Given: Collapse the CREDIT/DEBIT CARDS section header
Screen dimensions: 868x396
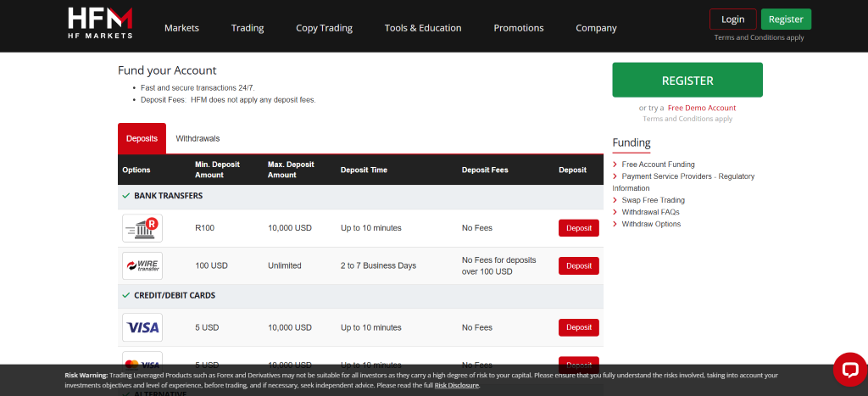Looking at the screenshot, I should (360, 296).
